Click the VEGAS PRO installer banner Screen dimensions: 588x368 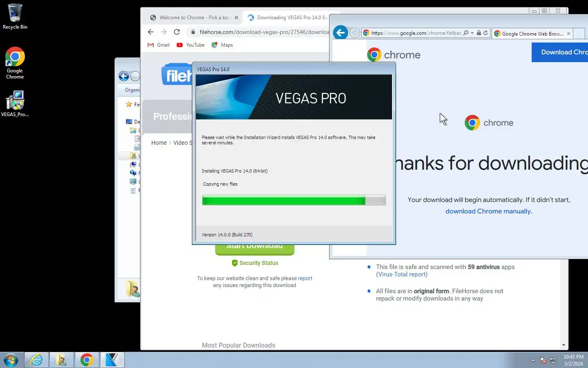click(294, 97)
